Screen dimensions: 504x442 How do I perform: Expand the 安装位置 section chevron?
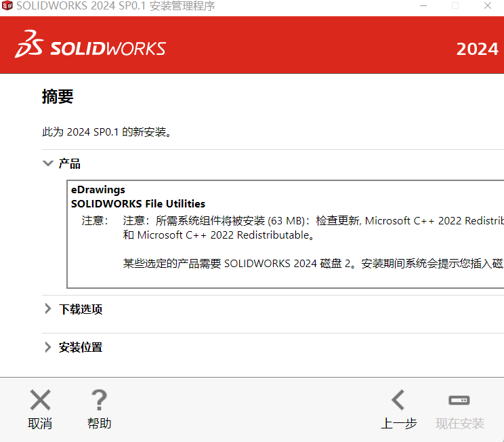[47, 347]
